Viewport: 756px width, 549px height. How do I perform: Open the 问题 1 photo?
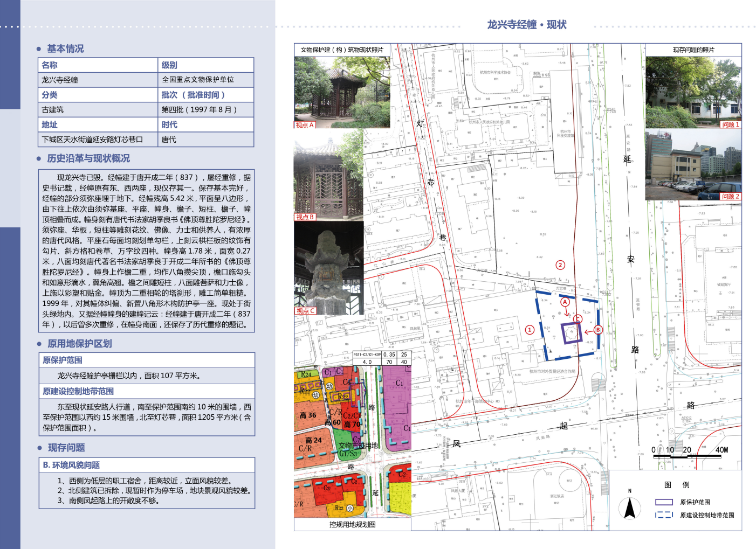tap(693, 92)
